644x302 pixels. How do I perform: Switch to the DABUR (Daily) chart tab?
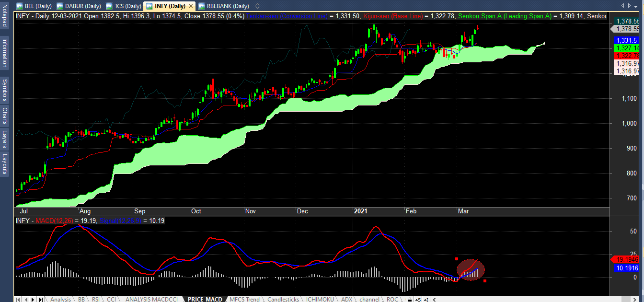click(x=78, y=6)
